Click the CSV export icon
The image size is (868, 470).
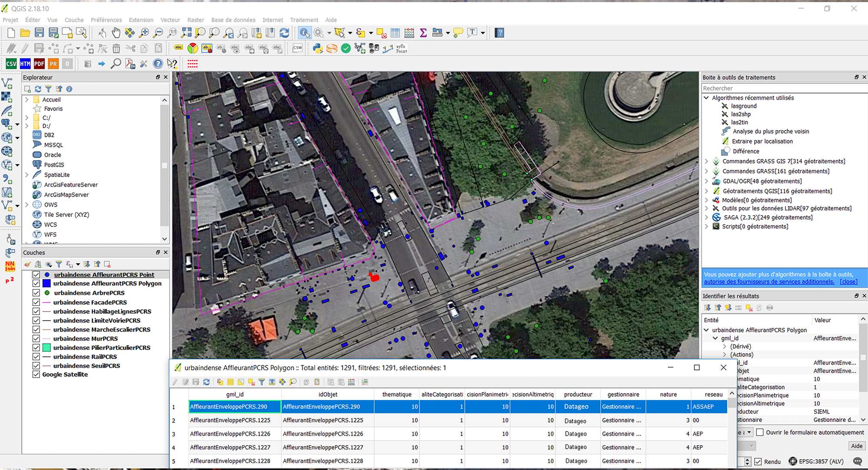click(11, 64)
